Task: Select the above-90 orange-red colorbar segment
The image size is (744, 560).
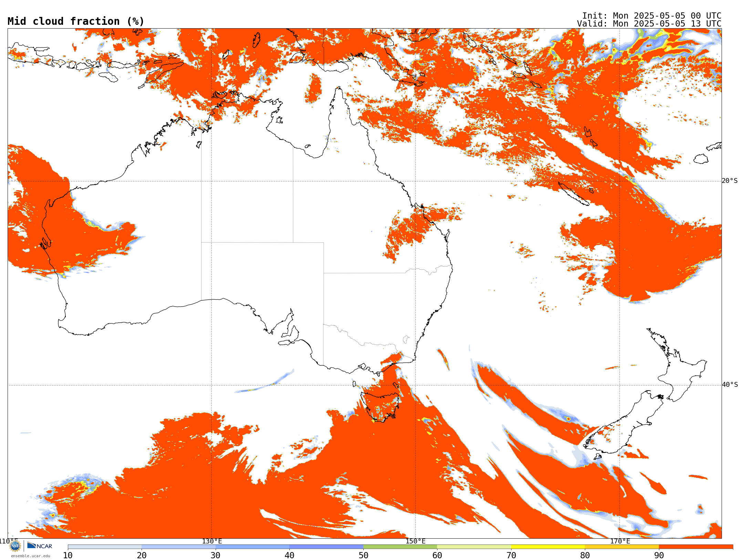Action: click(696, 547)
